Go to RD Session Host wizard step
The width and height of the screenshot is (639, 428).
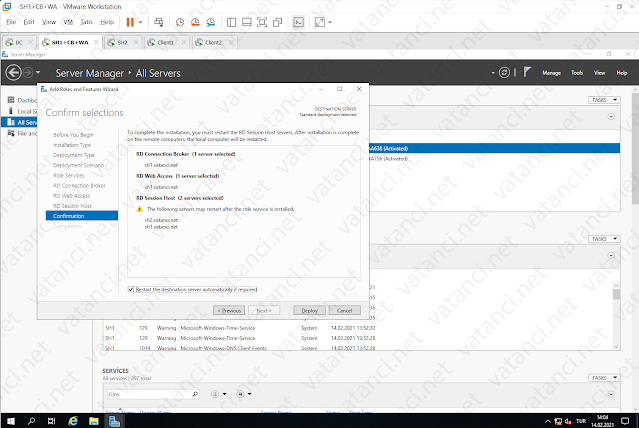(x=72, y=206)
